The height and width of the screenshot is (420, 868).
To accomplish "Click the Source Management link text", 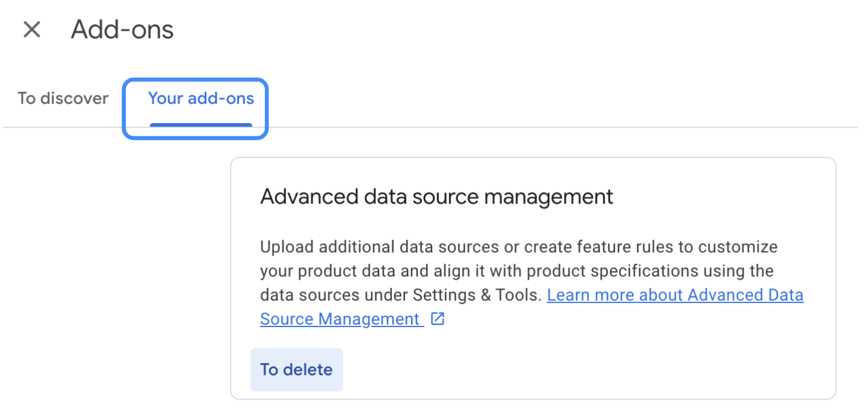I will pos(339,319).
